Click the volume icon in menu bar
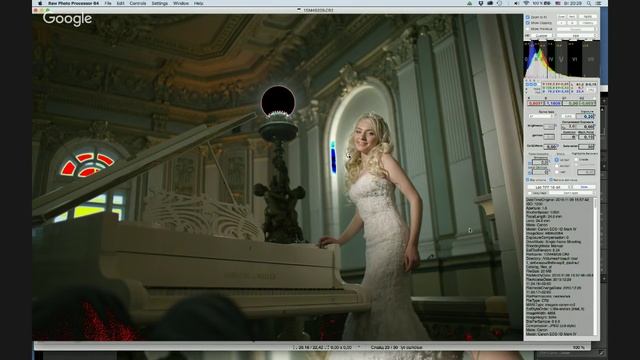Screen dimensions: 640x360 point(516,3)
